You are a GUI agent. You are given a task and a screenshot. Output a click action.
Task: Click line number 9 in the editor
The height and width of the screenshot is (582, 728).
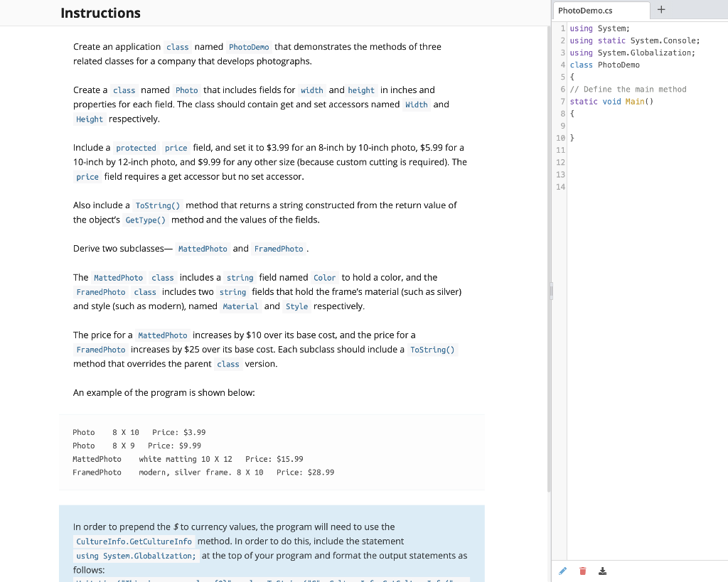tap(562, 125)
